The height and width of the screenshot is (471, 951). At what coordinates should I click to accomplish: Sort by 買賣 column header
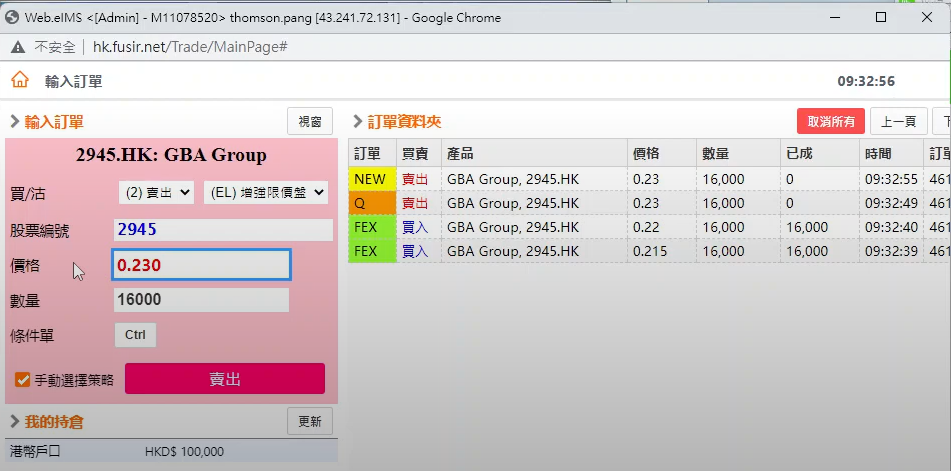419,153
